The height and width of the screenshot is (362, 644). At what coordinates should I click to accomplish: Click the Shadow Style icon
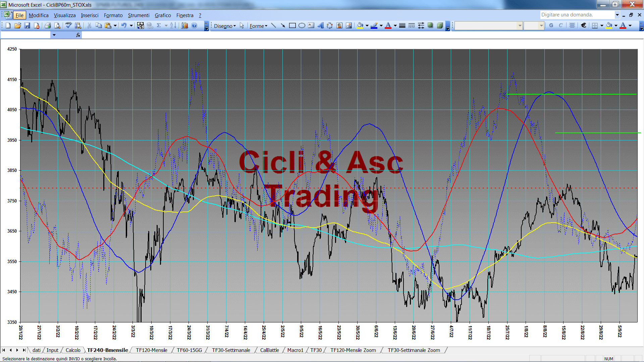coord(430,25)
